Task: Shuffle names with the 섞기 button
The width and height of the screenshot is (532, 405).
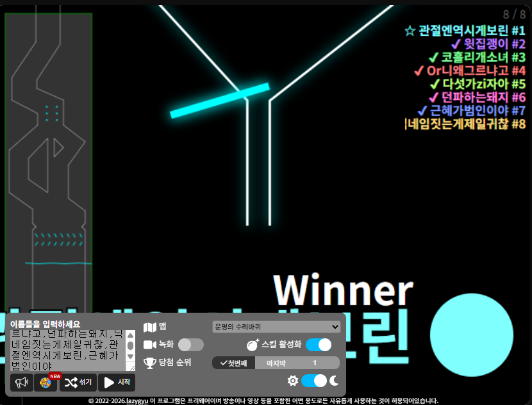Action: [78, 383]
